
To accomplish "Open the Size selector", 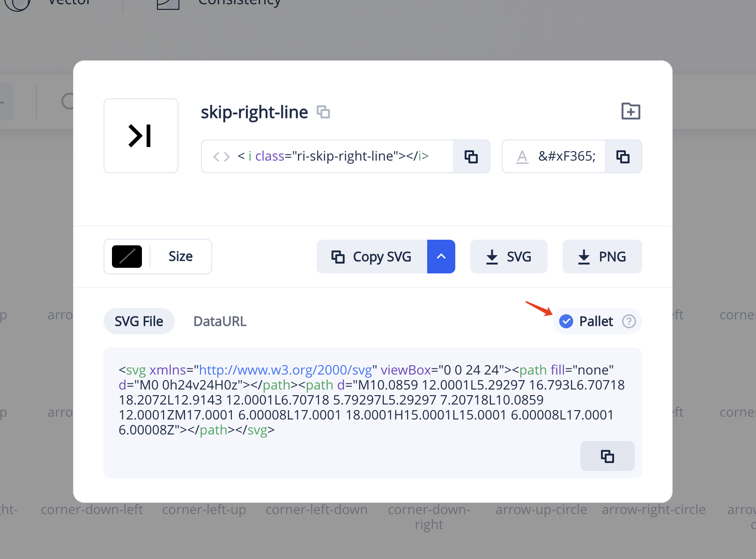I will click(180, 256).
